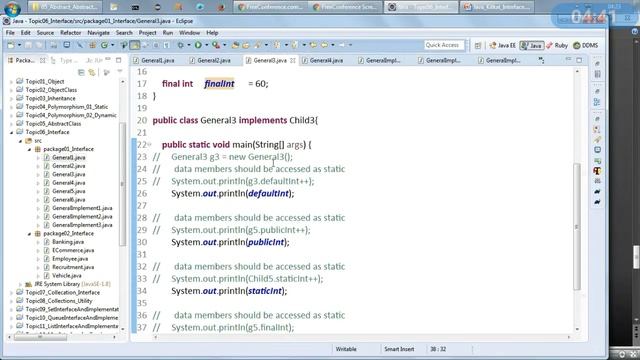This screenshot has height=360, width=640.
Task: Open the Debug button dropdown arrow
Action: point(188,45)
